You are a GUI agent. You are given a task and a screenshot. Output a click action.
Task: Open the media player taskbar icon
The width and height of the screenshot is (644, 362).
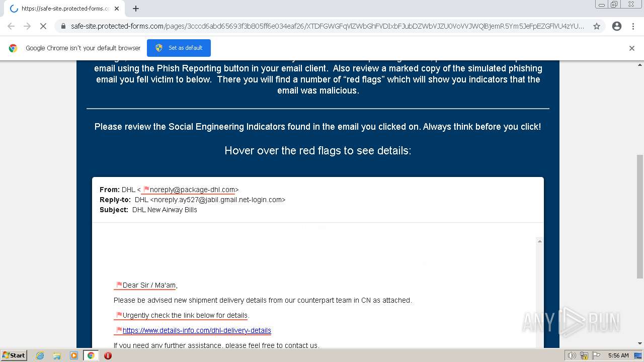(74, 355)
